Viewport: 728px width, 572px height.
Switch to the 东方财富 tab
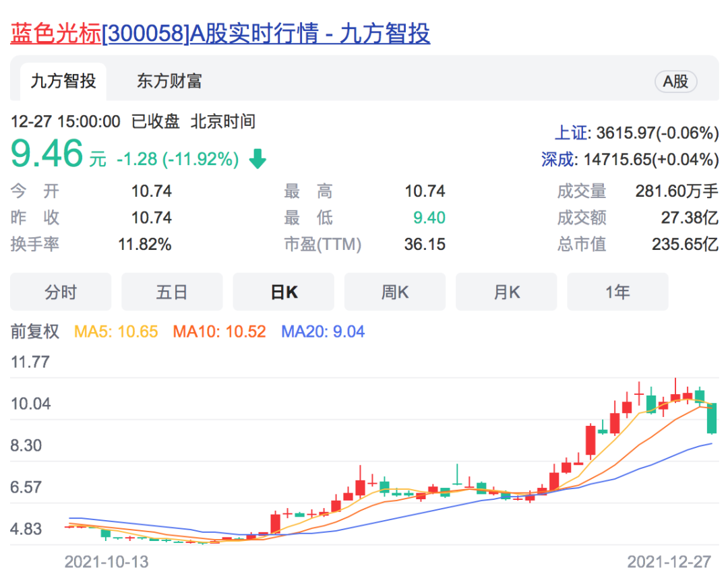pyautogui.click(x=169, y=82)
